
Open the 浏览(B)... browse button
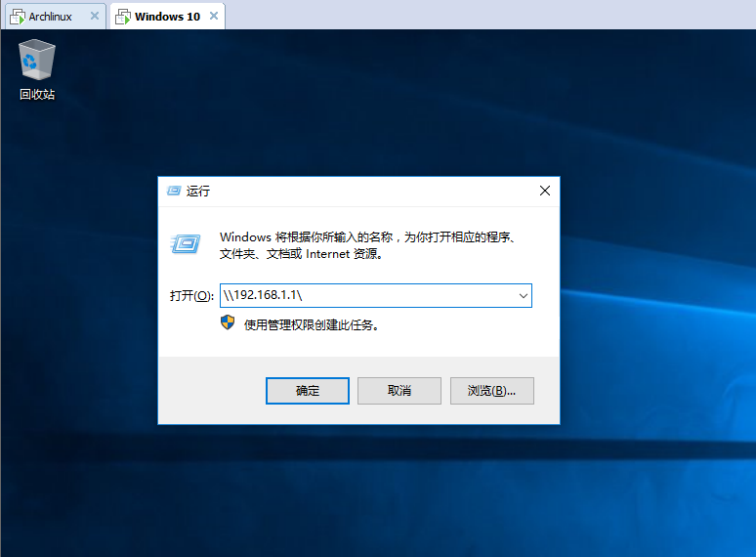point(491,391)
